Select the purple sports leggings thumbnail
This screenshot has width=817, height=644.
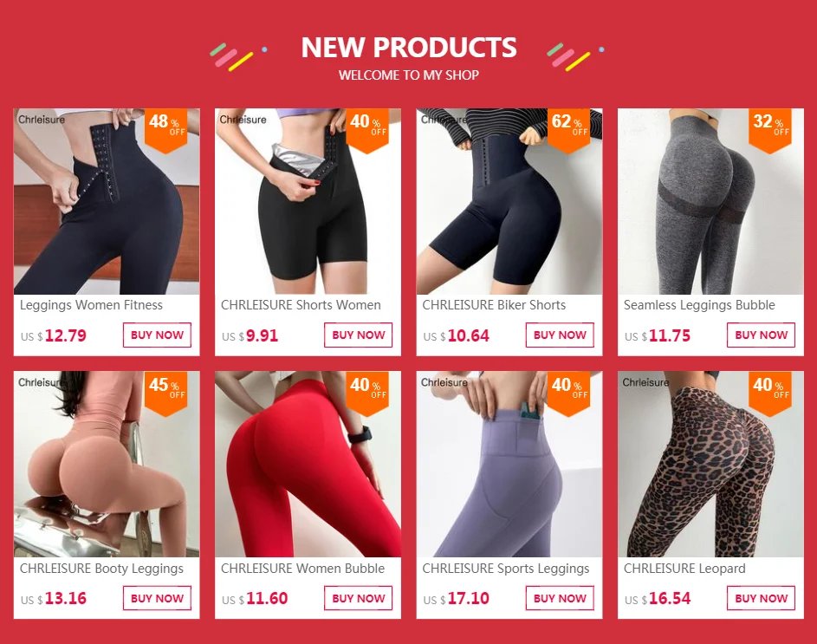(x=509, y=464)
